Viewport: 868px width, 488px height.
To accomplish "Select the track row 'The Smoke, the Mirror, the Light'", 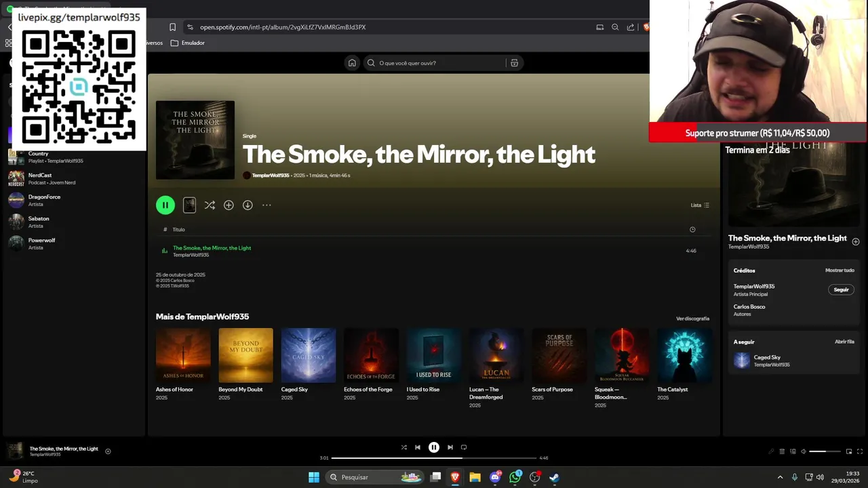I will point(433,251).
